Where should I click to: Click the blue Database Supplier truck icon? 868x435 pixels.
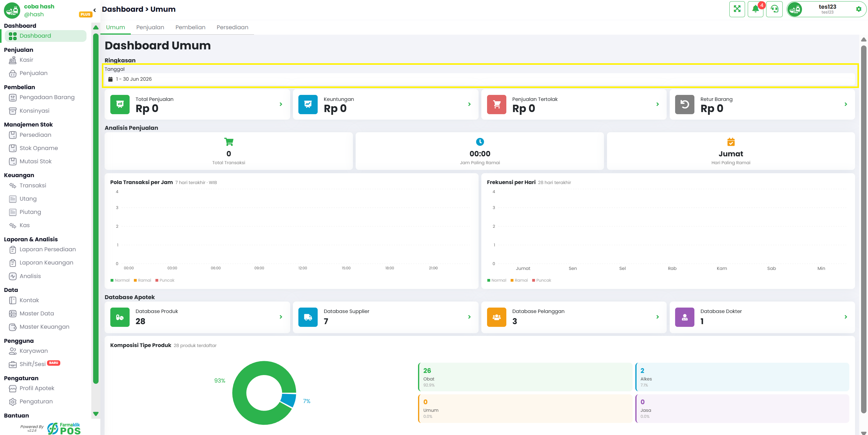pyautogui.click(x=308, y=317)
